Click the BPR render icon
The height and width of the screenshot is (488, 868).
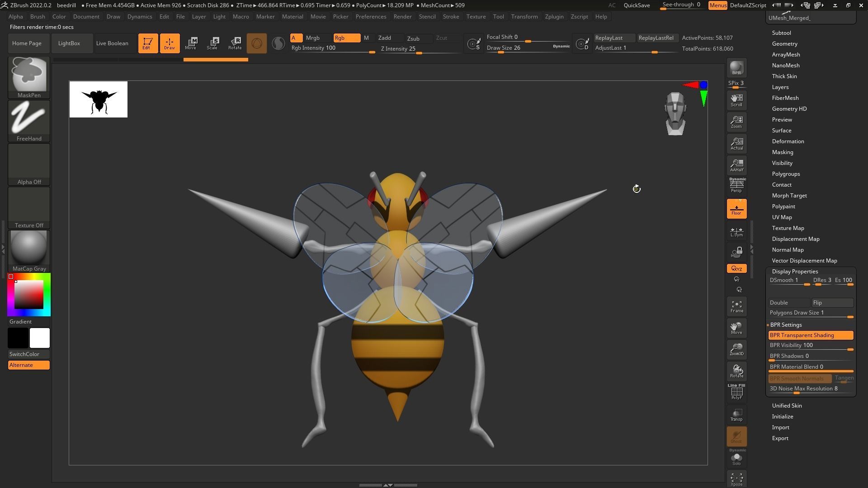tap(736, 68)
